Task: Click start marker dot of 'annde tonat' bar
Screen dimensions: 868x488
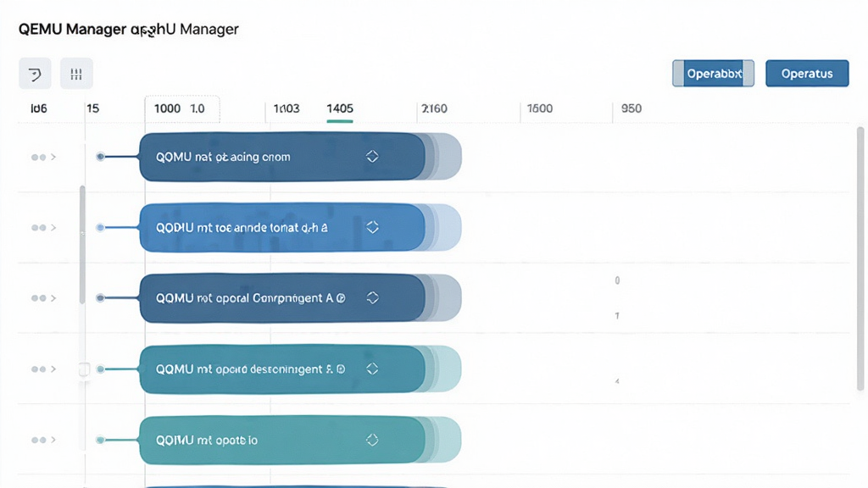Action: (100, 227)
